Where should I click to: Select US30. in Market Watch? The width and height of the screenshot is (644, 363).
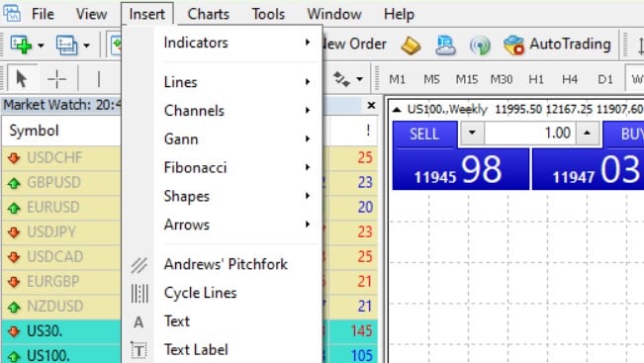point(45,331)
